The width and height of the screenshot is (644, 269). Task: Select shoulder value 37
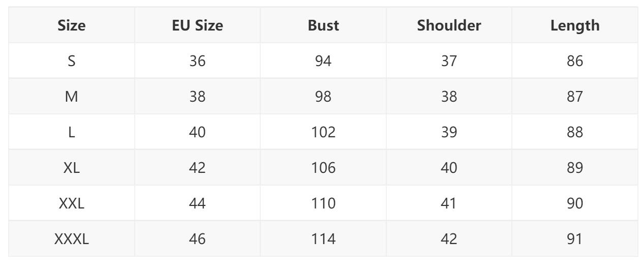click(449, 61)
